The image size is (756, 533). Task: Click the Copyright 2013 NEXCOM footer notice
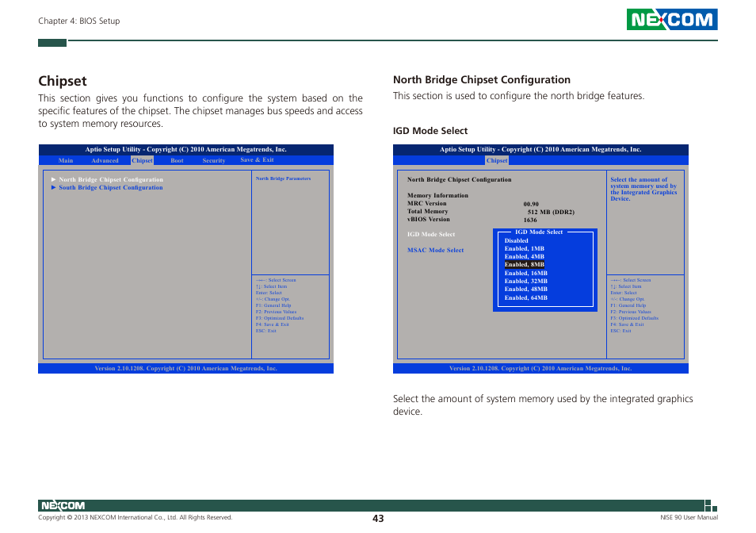coord(135,518)
